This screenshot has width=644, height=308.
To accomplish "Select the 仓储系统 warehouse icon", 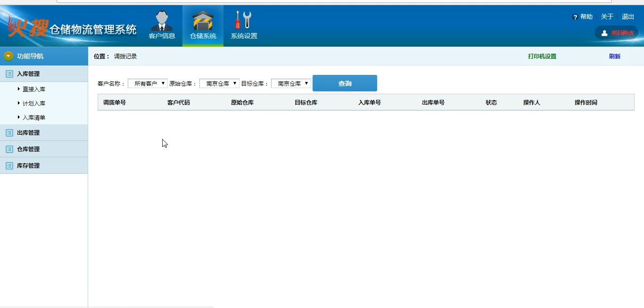I will click(203, 21).
